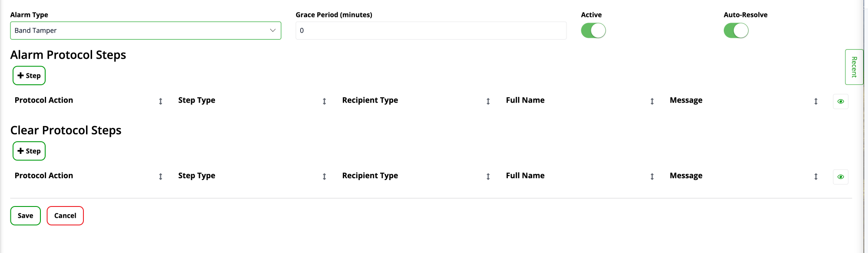Screen dimensions: 868x253
Task: Sort Alarm Protocol Steps by Step Type
Action: (324, 101)
